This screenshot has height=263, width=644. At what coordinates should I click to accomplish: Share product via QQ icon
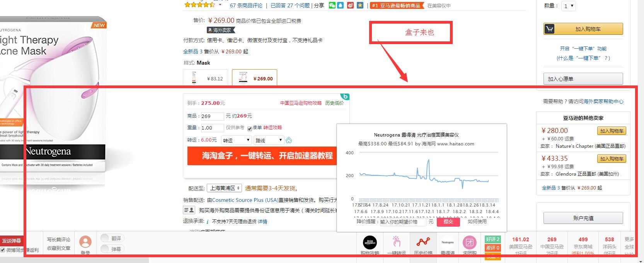(x=340, y=5)
